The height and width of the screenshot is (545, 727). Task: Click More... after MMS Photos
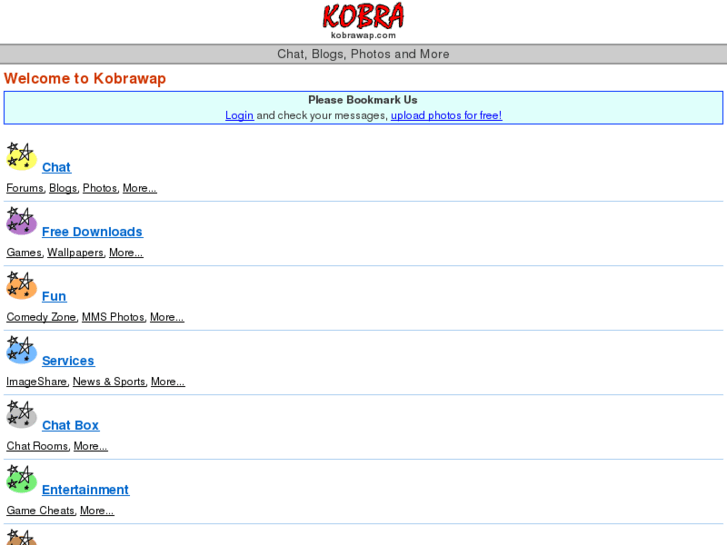[x=167, y=317]
